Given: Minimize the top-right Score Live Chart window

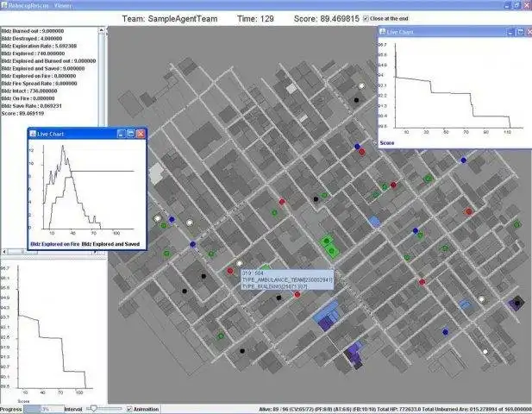Looking at the screenshot, I should point(510,32).
